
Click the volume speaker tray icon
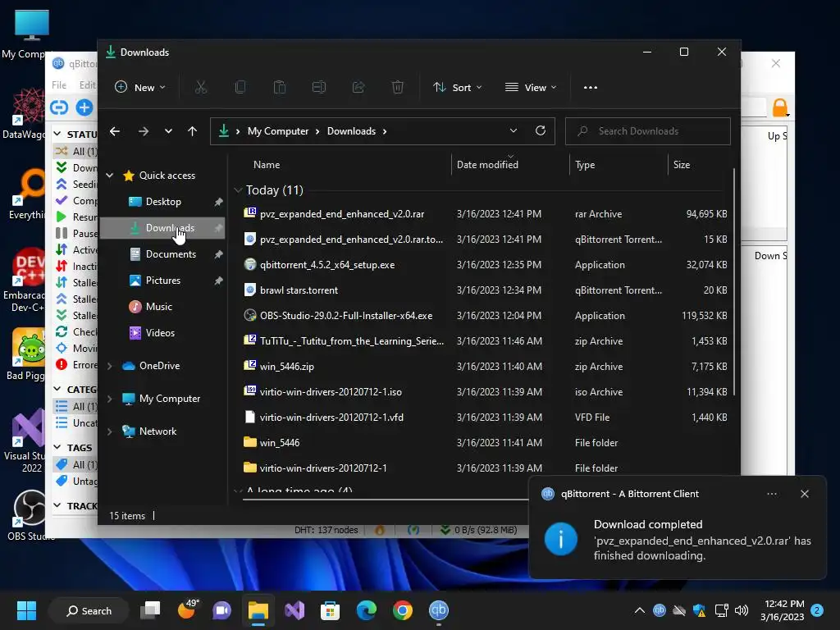742,610
